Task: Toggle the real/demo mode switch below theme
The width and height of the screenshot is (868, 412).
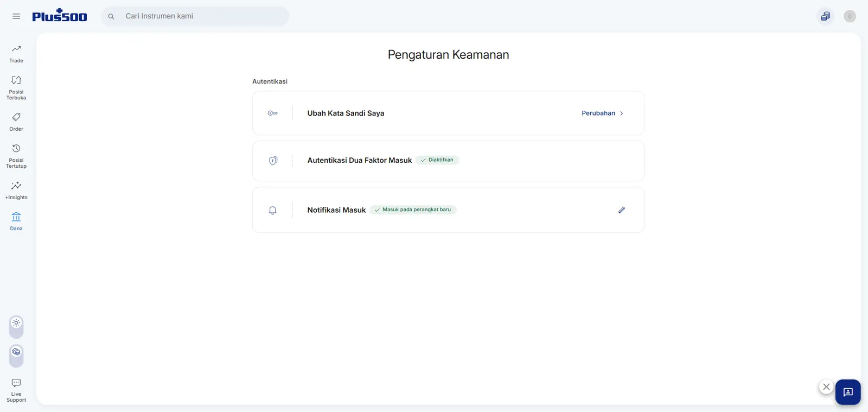Action: (x=16, y=356)
